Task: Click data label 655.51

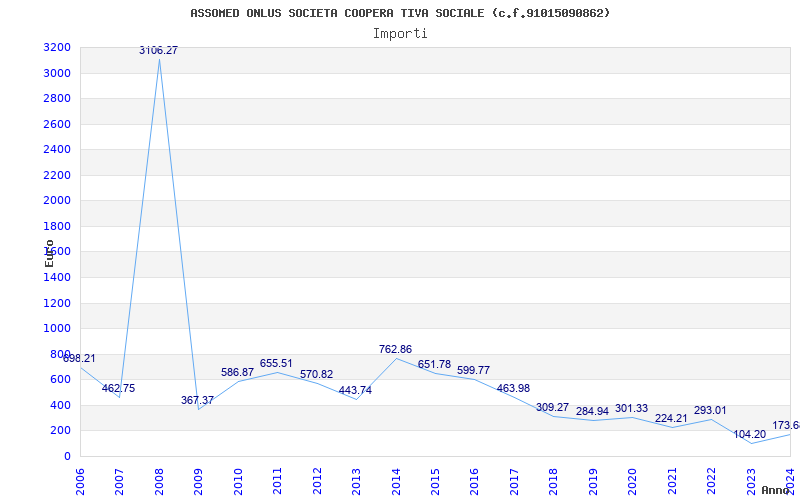Action: (x=276, y=364)
